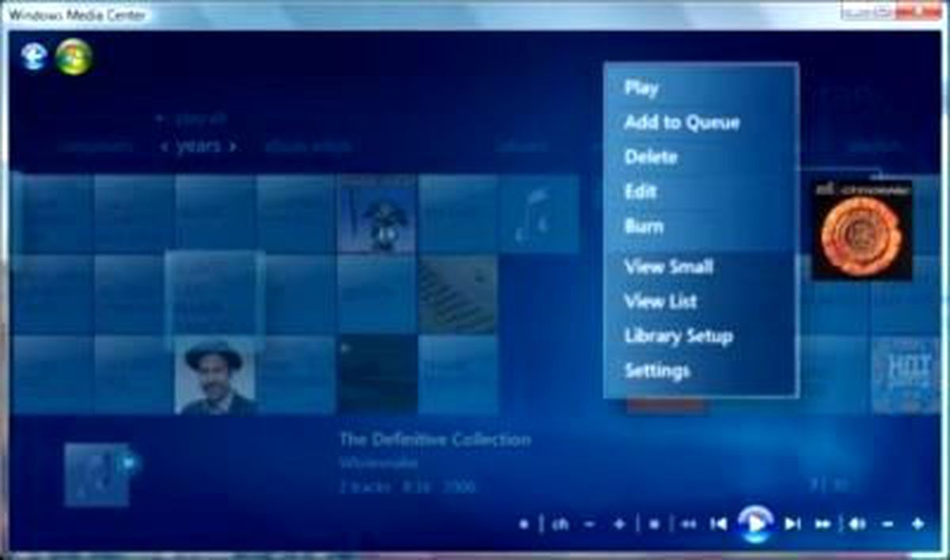This screenshot has height=560, width=950.
Task: Select the music note album tile
Action: 538,214
